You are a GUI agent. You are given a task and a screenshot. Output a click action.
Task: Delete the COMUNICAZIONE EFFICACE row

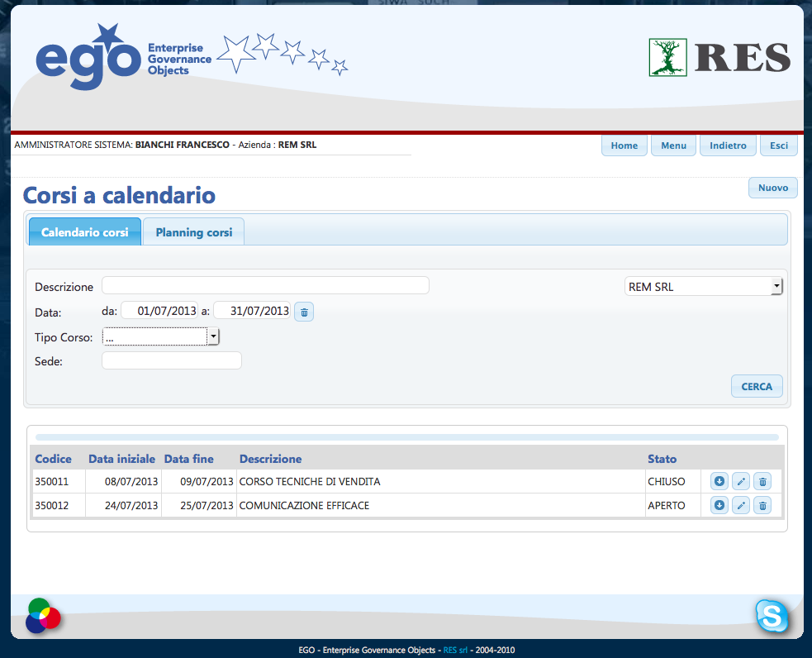pos(762,505)
